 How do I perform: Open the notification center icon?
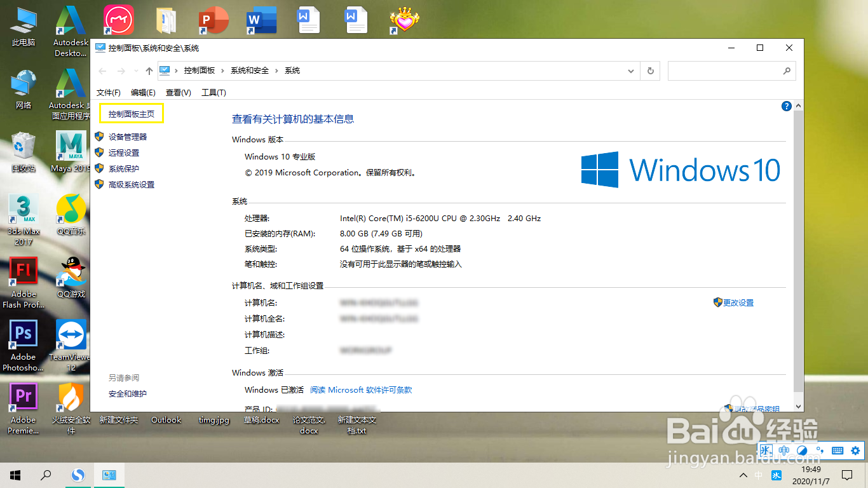846,475
